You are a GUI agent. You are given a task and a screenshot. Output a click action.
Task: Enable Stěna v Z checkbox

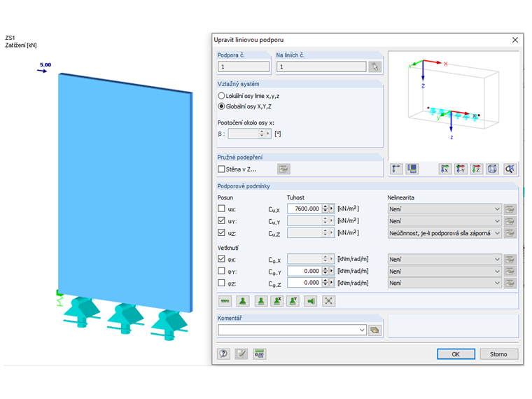pyautogui.click(x=221, y=169)
